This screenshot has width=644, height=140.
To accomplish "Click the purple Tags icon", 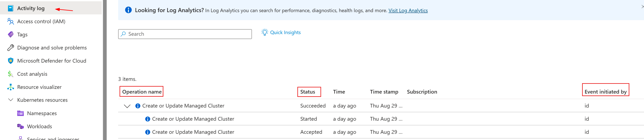I will [x=10, y=35].
